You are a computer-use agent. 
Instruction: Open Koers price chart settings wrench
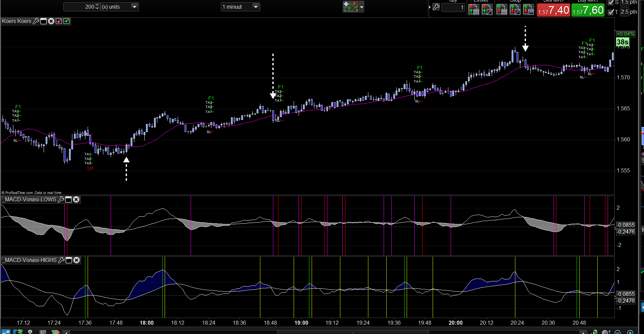click(x=36, y=21)
